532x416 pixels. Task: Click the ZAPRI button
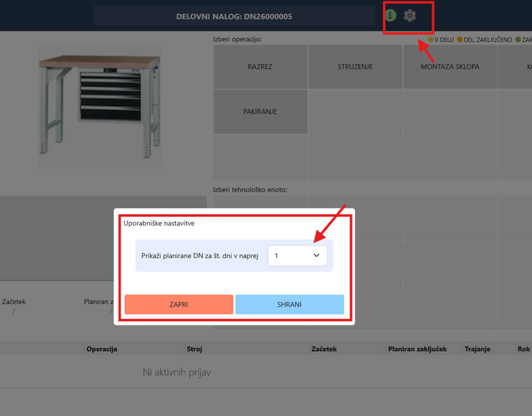tap(179, 305)
